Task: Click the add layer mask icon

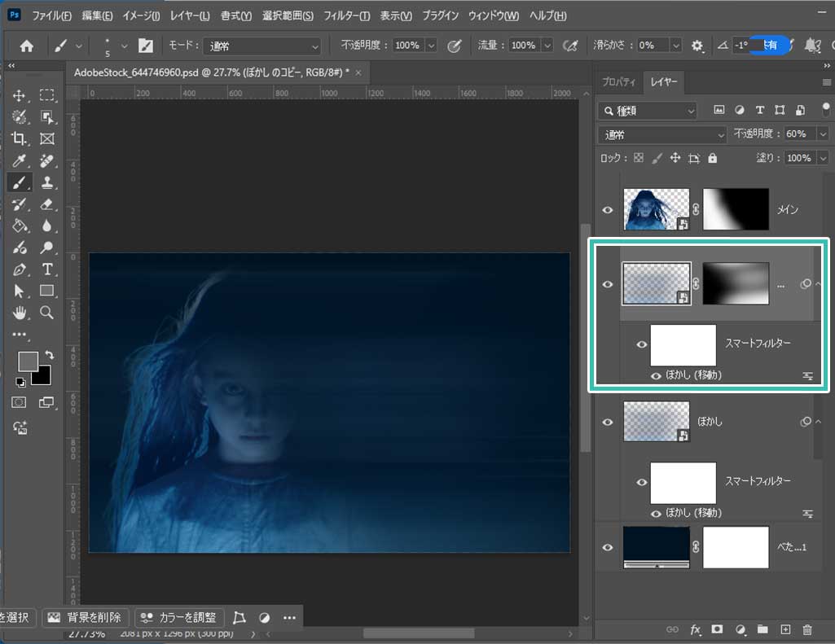Action: 717,629
